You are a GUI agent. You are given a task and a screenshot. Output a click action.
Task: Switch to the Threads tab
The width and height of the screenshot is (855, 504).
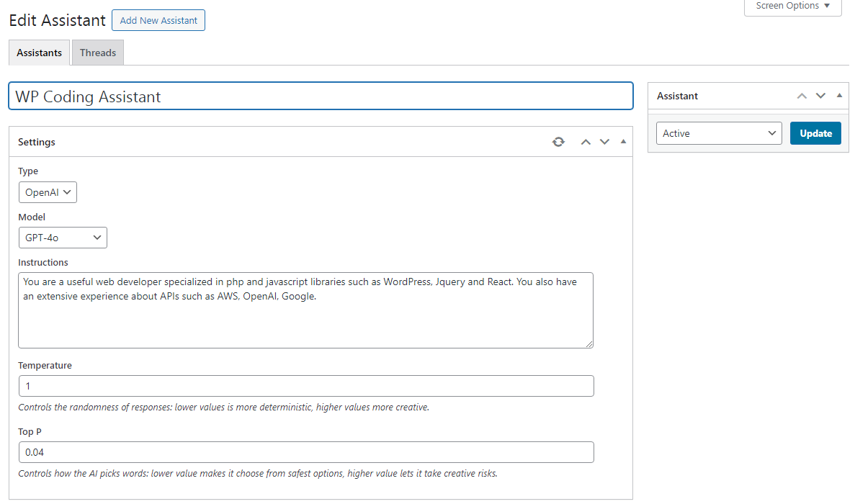pyautogui.click(x=98, y=53)
